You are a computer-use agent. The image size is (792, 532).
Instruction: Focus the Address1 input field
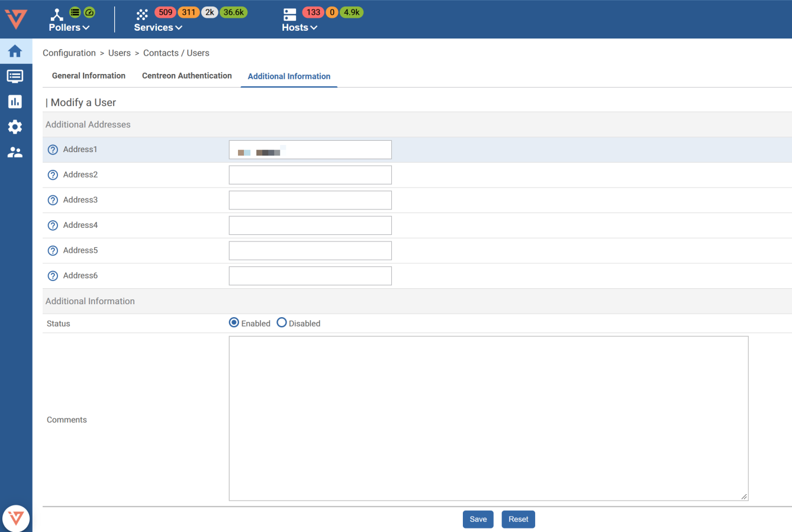[x=310, y=150]
